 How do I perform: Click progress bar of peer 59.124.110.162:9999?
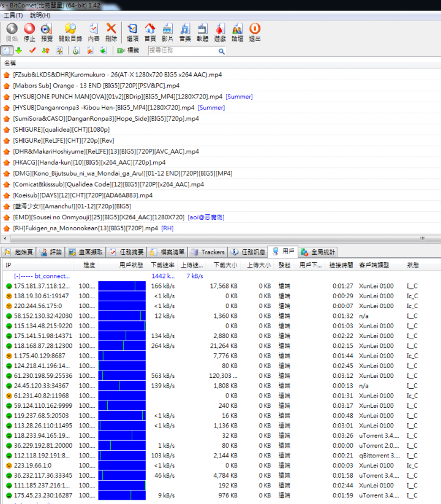122,405
